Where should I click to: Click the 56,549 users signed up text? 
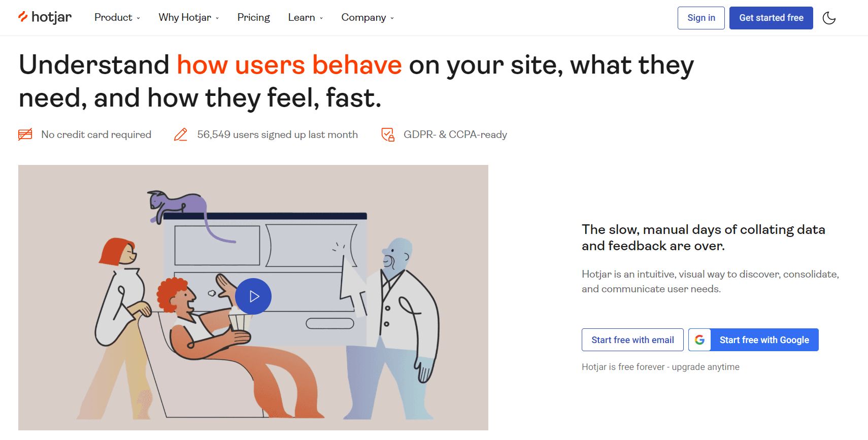[x=277, y=134]
